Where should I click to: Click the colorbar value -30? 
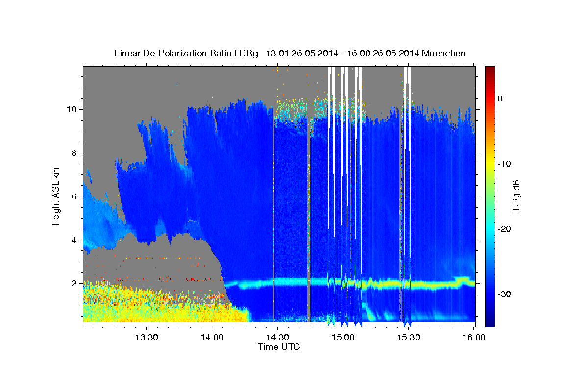(x=505, y=294)
